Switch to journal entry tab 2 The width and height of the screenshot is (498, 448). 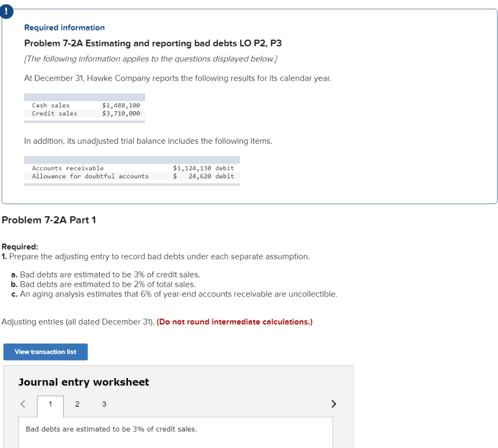[x=77, y=404]
